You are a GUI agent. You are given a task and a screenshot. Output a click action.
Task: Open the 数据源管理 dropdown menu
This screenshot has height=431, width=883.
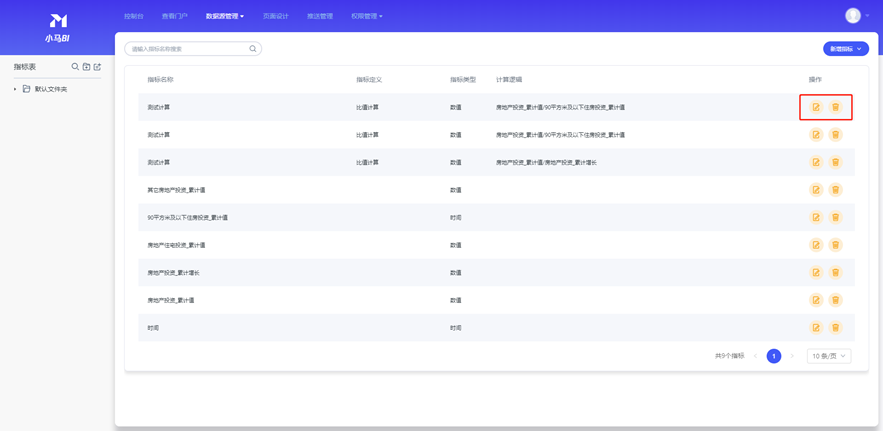point(225,16)
